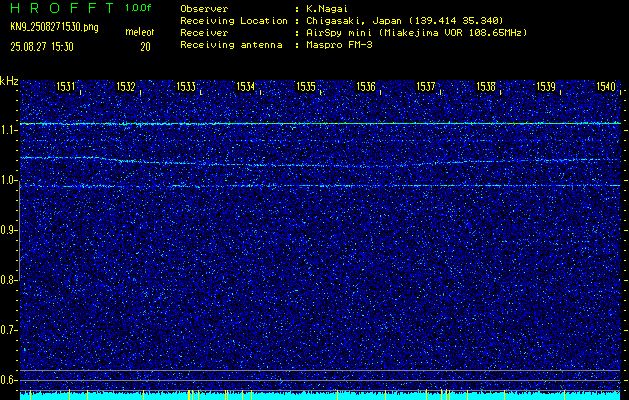Click the 1533 time marker
Viewport: 629px width, 400px height.
[186, 86]
